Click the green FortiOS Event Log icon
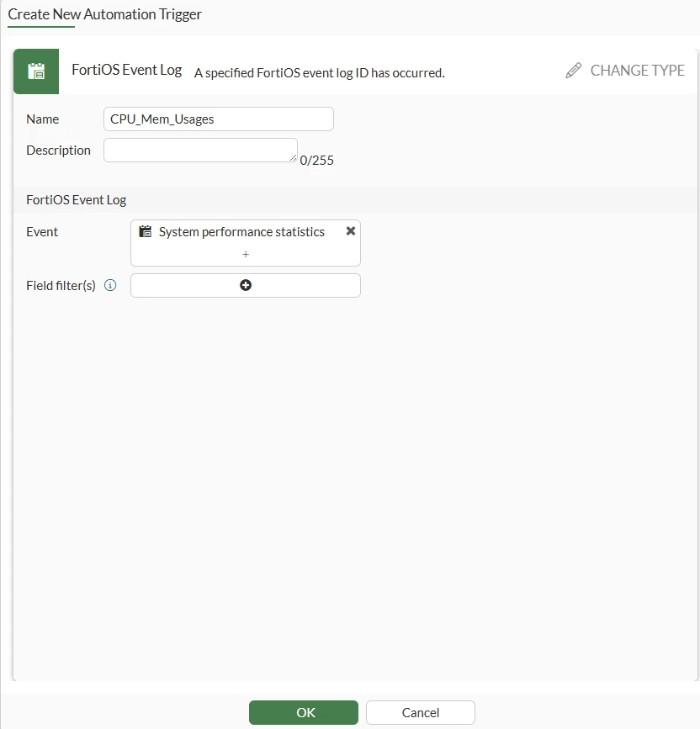700x729 pixels. pos(36,71)
